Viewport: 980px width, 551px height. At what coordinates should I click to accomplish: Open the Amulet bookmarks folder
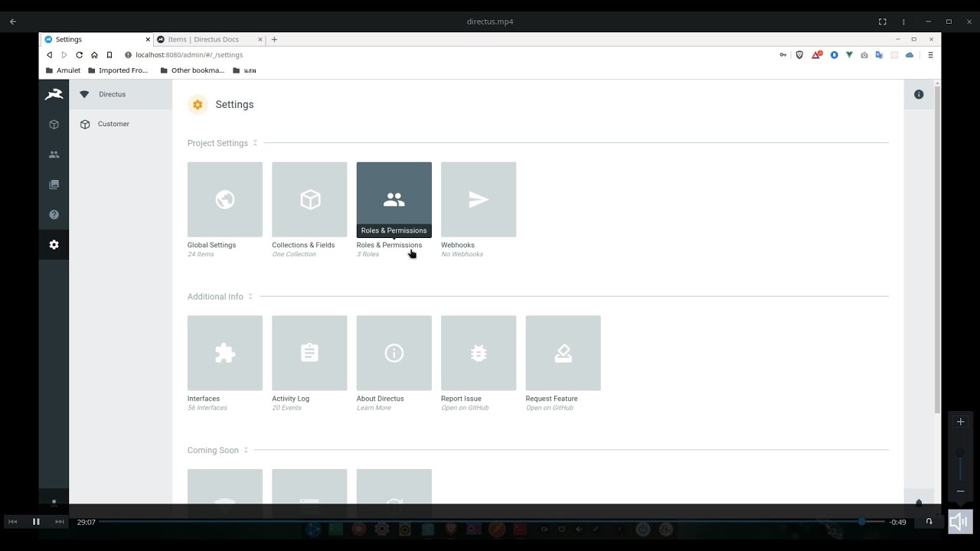[62, 70]
